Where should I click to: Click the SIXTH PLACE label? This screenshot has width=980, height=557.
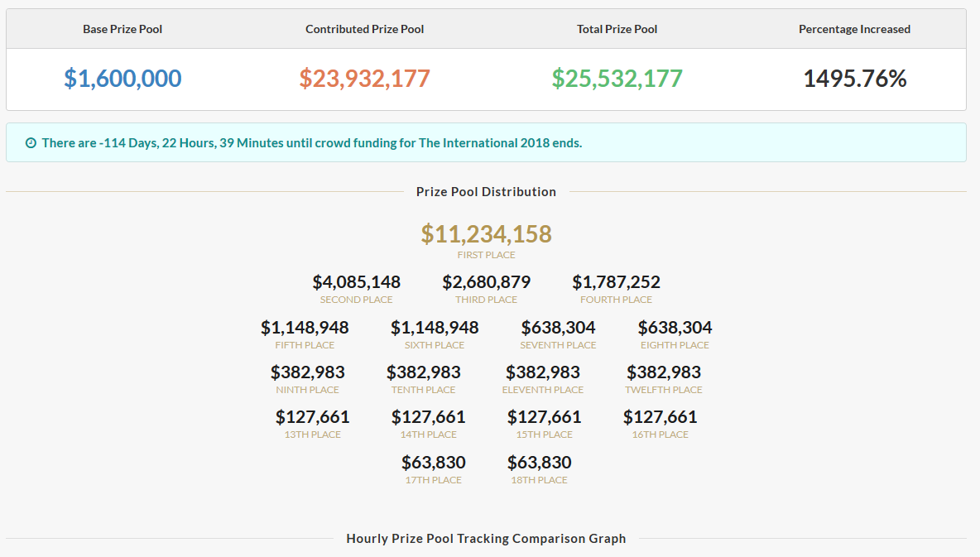435,345
